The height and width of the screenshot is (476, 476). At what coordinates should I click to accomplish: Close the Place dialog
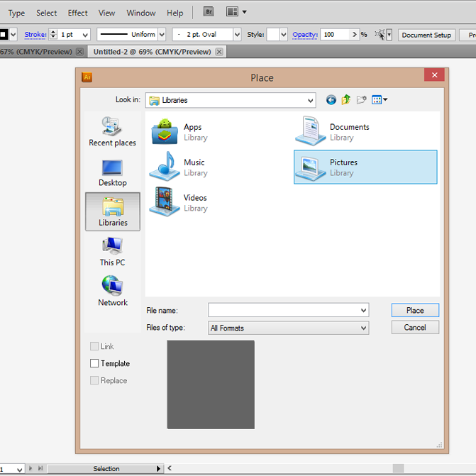pyautogui.click(x=434, y=74)
